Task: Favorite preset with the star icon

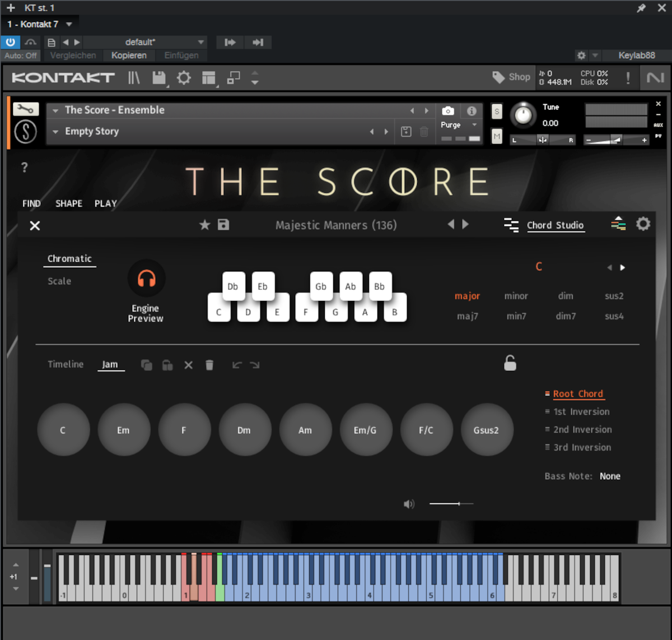Action: coord(204,225)
